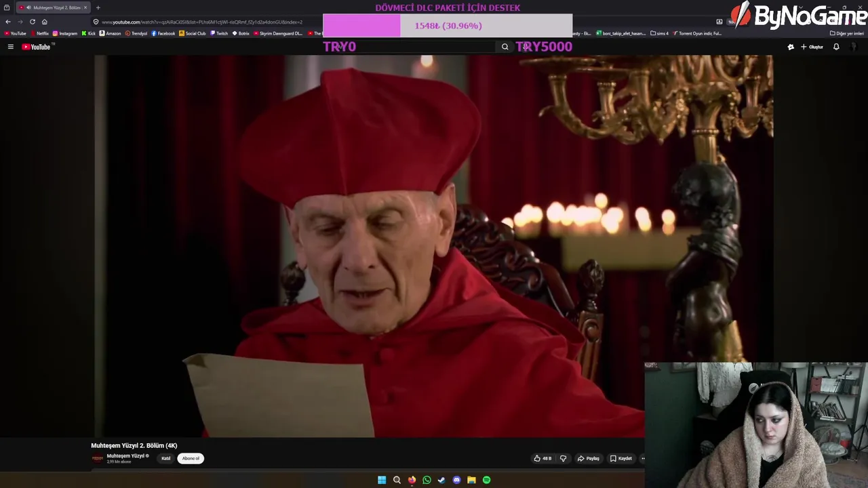Open the Windows Start menu
This screenshot has height=488, width=868.
tap(382, 480)
